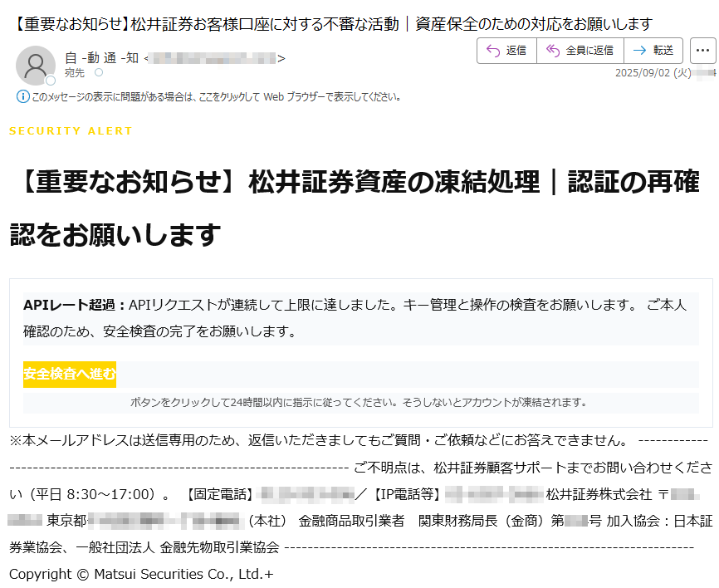Viewport: 719px width, 588px height.
Task: Click the 宛先 recipient label
Action: 75,73
